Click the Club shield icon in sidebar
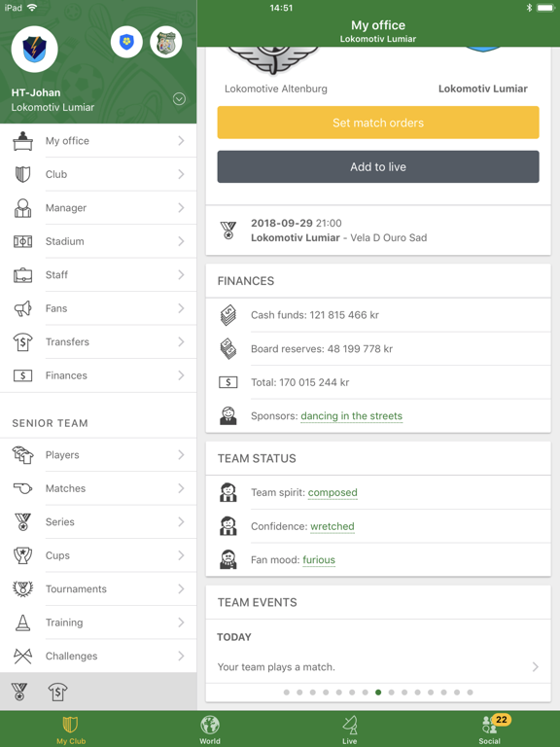Screen dimensions: 560x747 tap(23, 174)
